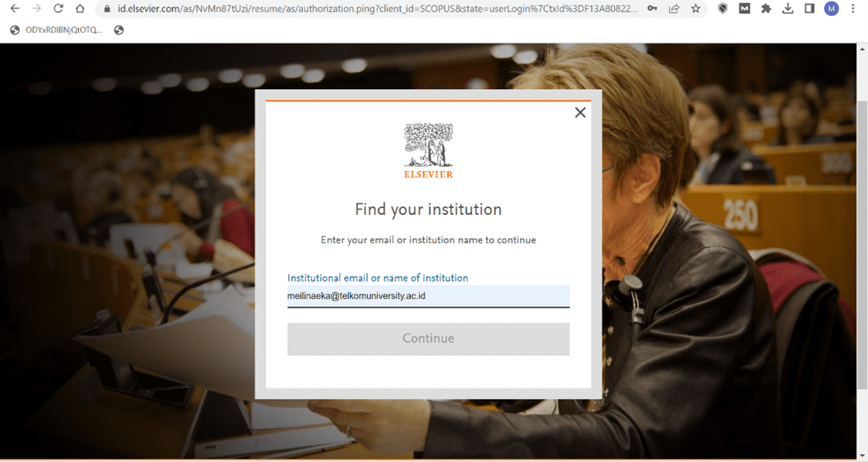Toggle the browser side panel
Screen dimensions: 868x462
pos(809,9)
